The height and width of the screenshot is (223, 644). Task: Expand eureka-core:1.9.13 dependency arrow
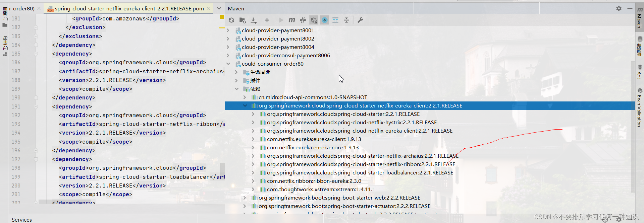(x=253, y=148)
